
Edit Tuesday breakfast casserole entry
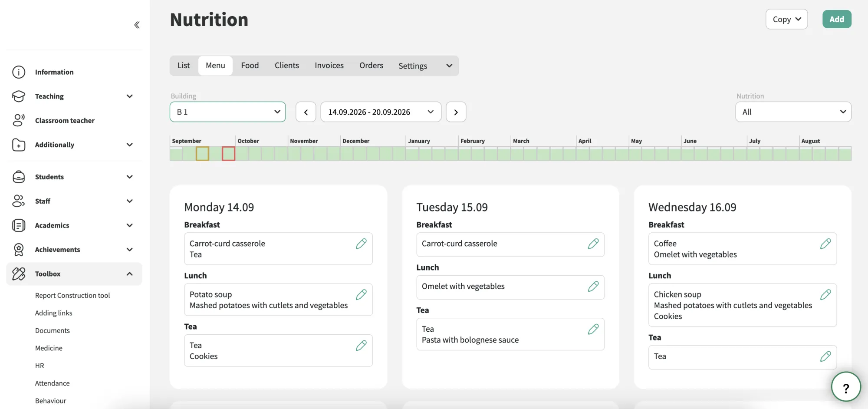[593, 244]
